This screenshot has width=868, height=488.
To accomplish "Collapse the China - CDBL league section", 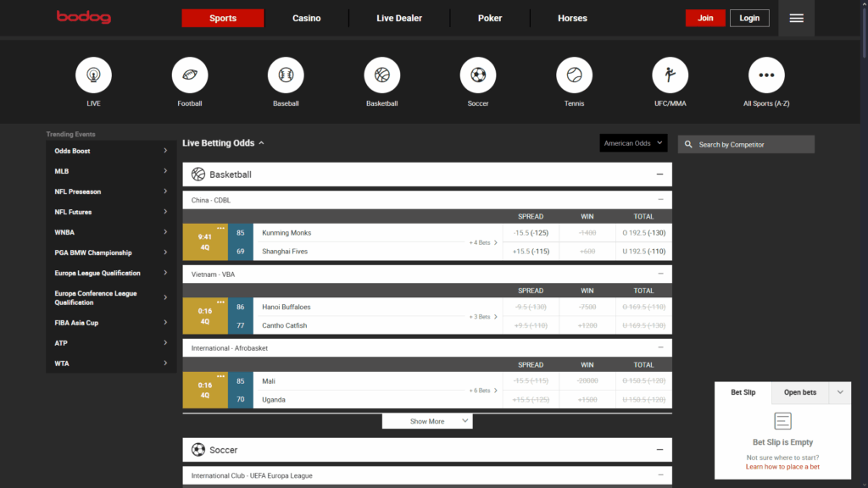I will point(660,201).
